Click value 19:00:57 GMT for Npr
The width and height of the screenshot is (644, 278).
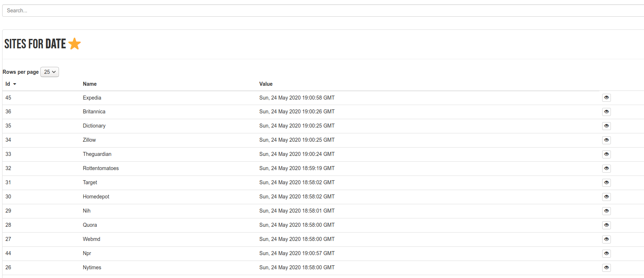pyautogui.click(x=297, y=253)
